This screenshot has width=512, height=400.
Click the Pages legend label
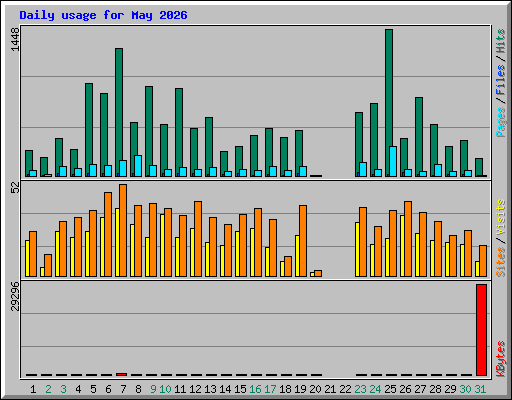[x=500, y=122]
